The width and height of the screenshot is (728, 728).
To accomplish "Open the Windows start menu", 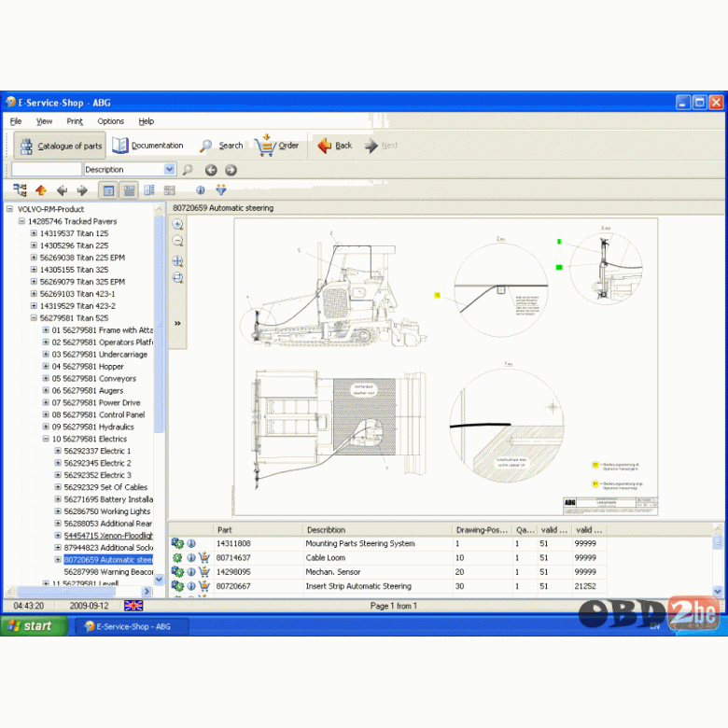I will [x=34, y=626].
